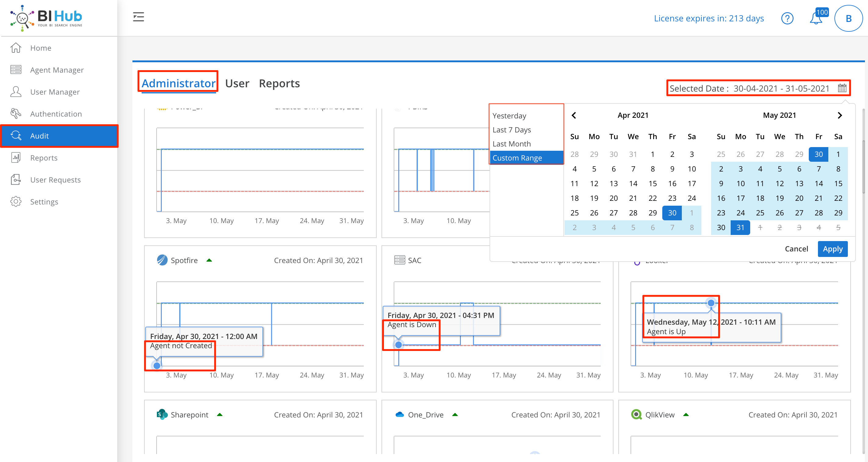Image resolution: width=868 pixels, height=462 pixels.
Task: Click the Authentication sidebar icon
Action: (16, 114)
